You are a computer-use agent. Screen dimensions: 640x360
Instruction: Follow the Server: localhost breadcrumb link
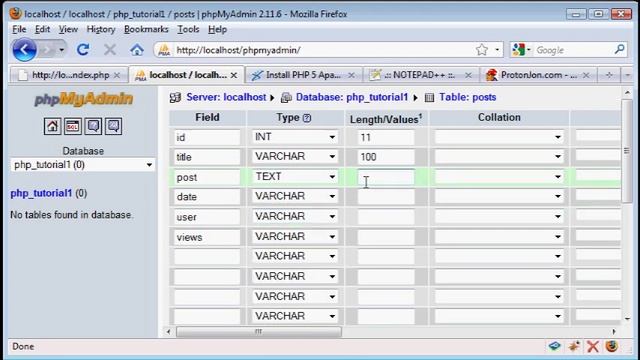click(226, 97)
